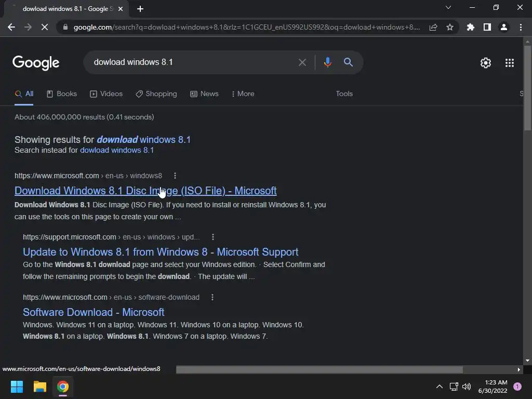The image size is (532, 399).
Task: Show hidden system tray icons
Action: (x=440, y=387)
